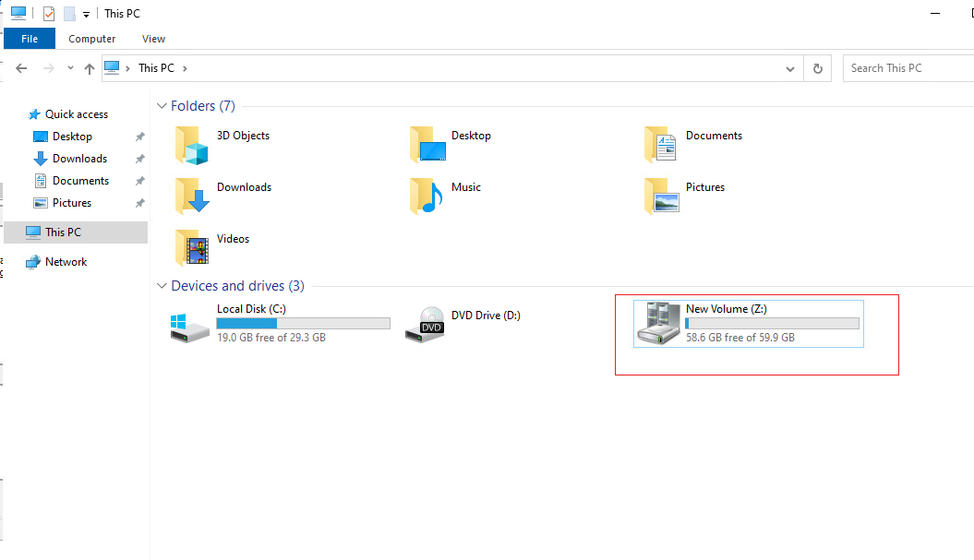The height and width of the screenshot is (560, 974).
Task: Go up one level with the Up arrow
Action: [90, 68]
